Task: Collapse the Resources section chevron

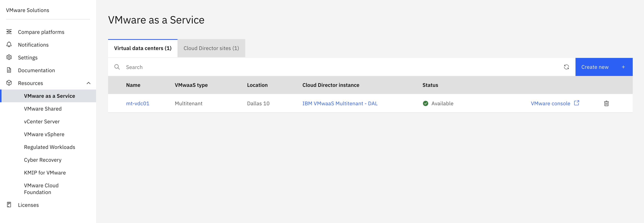Action: click(x=89, y=83)
